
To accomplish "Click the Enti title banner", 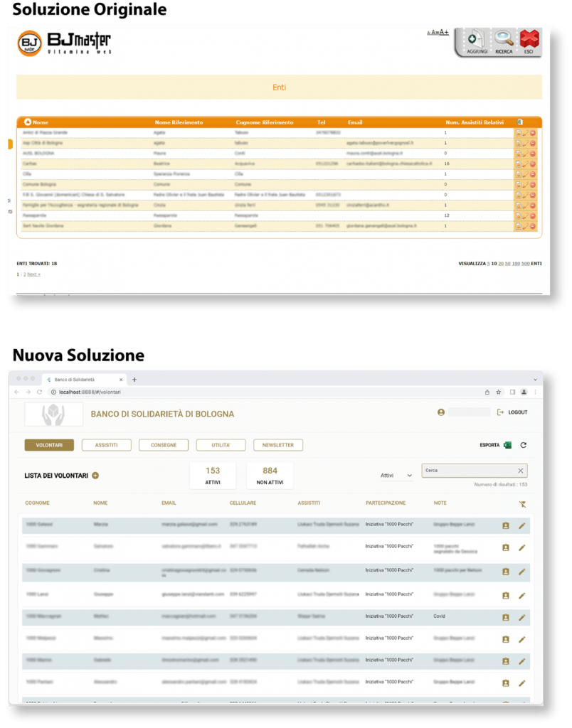I will (x=280, y=87).
